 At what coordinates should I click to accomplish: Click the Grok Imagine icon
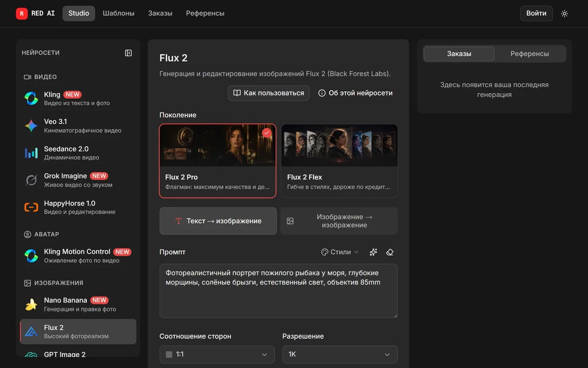(x=31, y=180)
